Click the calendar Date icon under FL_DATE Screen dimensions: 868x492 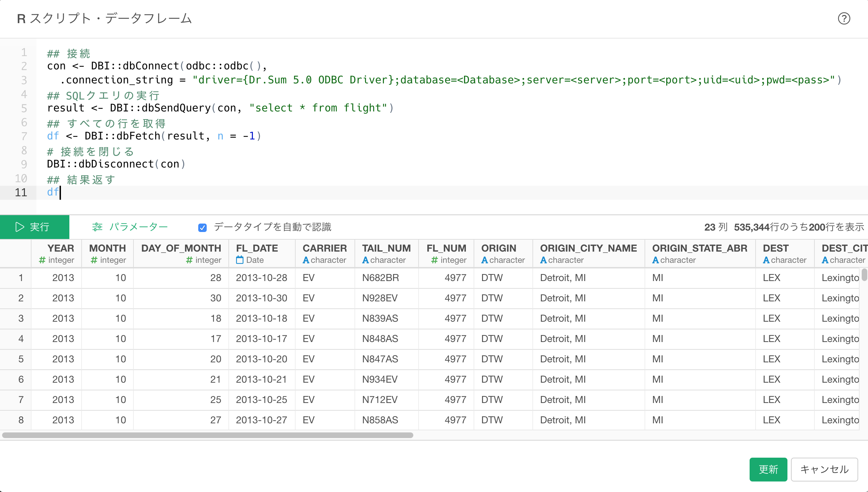point(240,260)
